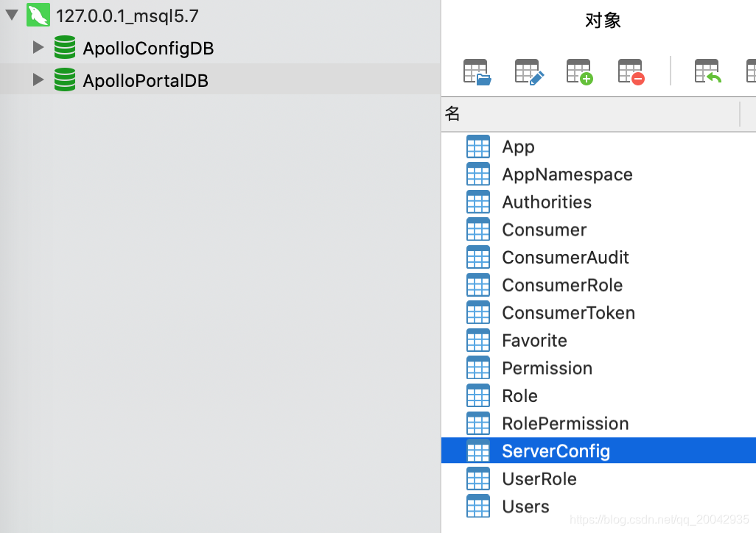Click the ApolloPortalDB database icon
This screenshot has height=533, width=756.
[65, 80]
